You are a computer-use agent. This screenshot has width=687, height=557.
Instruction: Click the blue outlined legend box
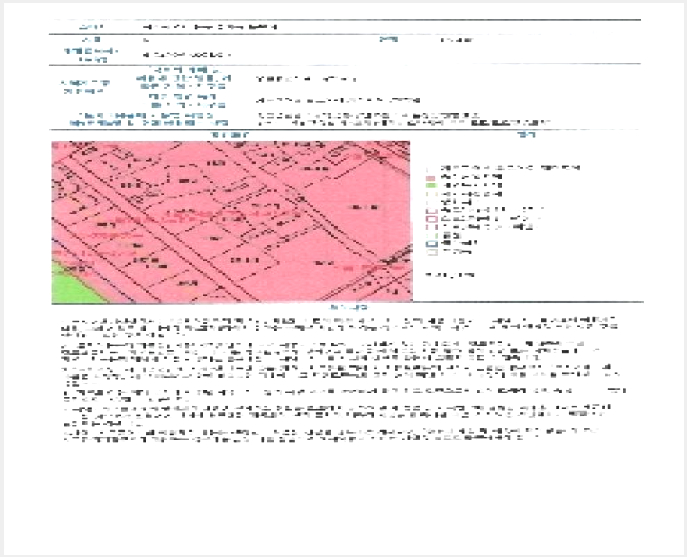coord(432,244)
